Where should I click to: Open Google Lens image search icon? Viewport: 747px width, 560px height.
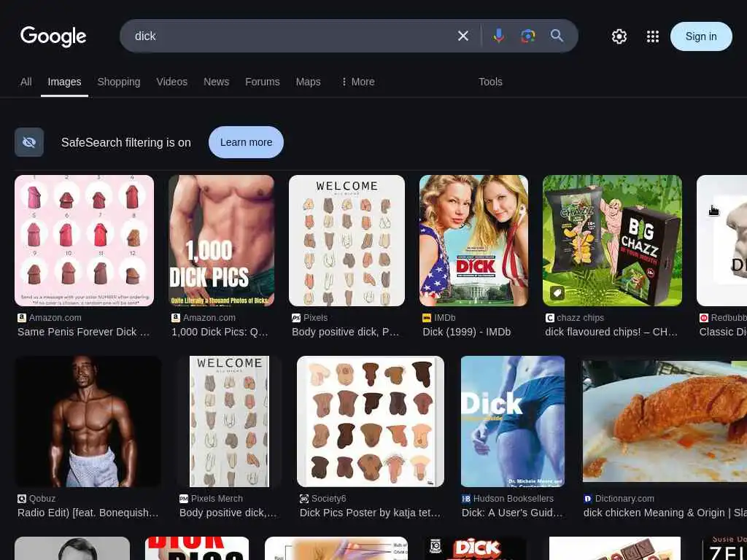[528, 36]
